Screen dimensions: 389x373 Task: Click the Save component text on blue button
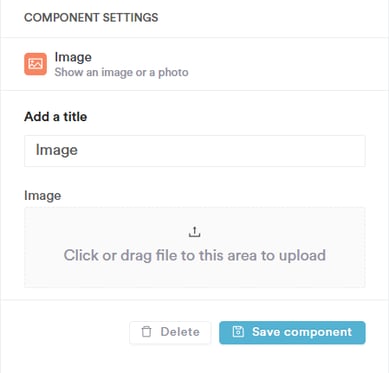(x=302, y=332)
